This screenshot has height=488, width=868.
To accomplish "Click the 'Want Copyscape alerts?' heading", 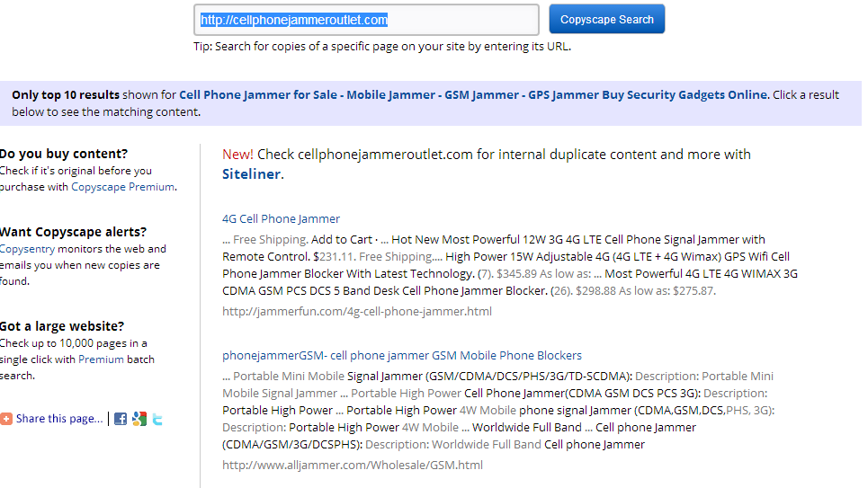I will [73, 232].
